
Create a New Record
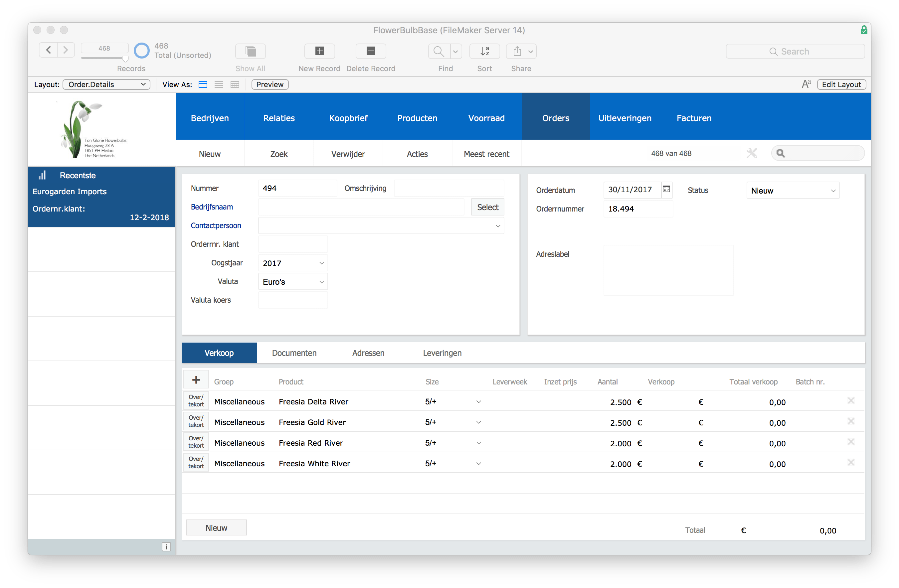[x=319, y=51]
